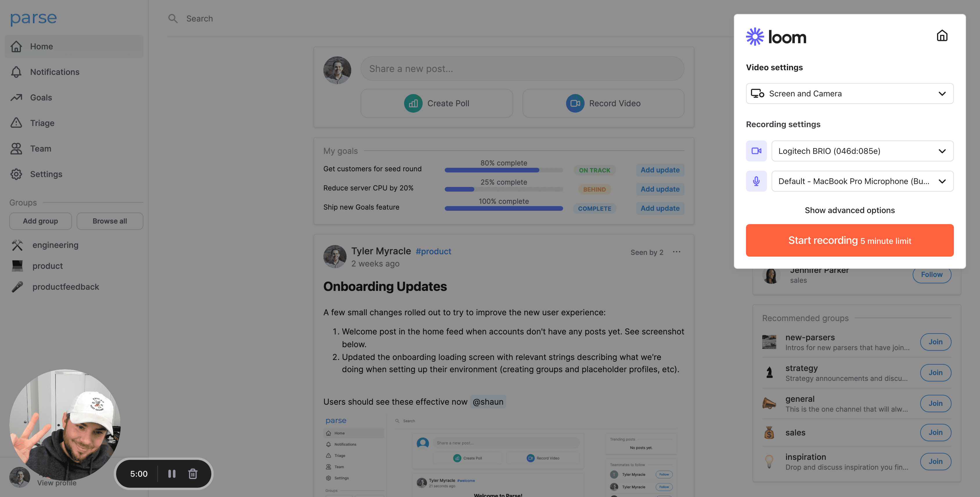Click the Add group button
The height and width of the screenshot is (497, 980).
[x=40, y=221]
